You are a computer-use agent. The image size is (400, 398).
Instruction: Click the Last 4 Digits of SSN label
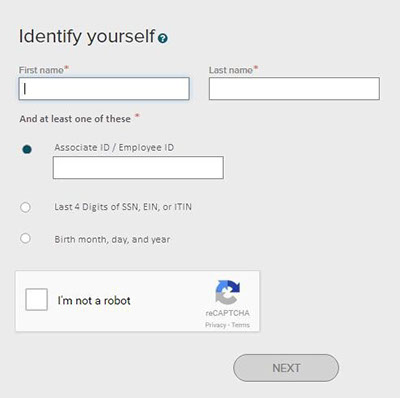point(123,207)
